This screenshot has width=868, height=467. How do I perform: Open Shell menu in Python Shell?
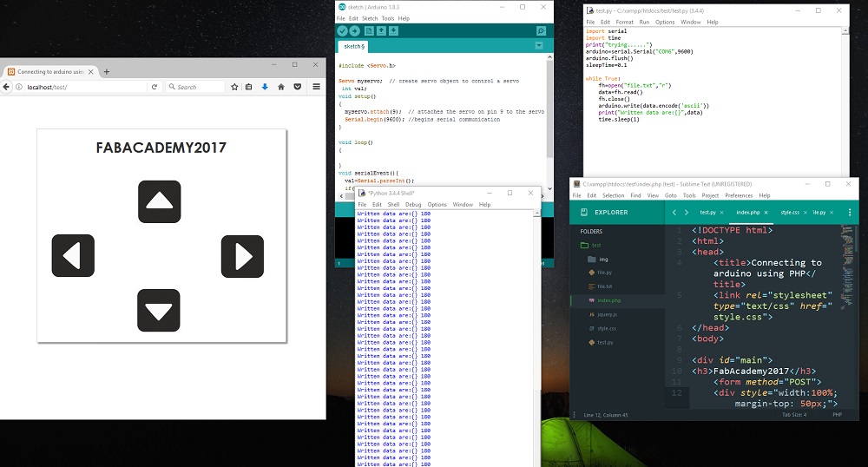pyautogui.click(x=393, y=205)
